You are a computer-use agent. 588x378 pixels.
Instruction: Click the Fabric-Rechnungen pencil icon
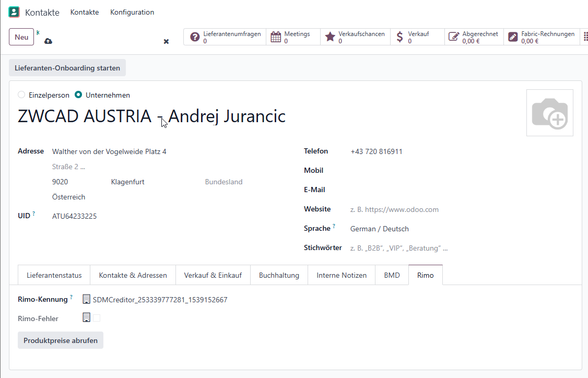(513, 37)
